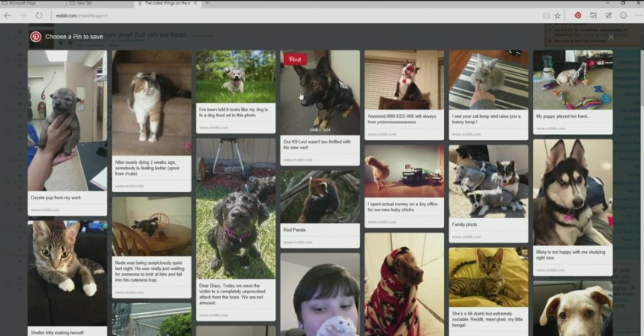Choose the Family photo huskies pin
Screen dimensions: 644x336
coord(488,182)
